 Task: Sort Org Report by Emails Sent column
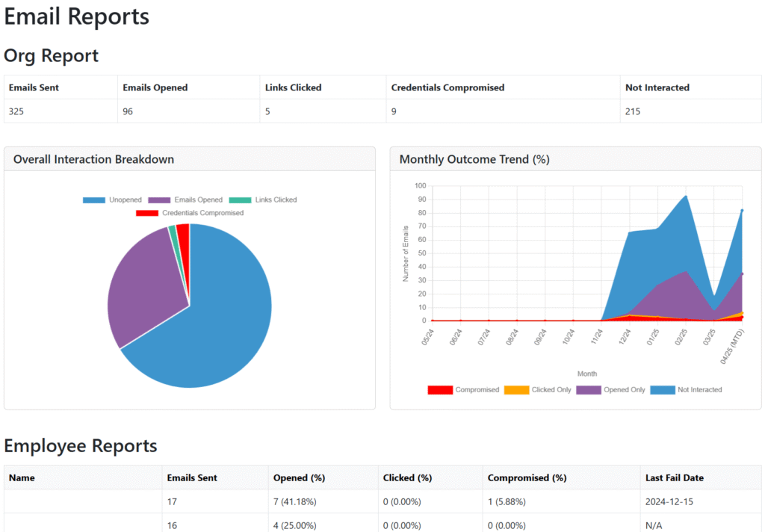coord(33,87)
